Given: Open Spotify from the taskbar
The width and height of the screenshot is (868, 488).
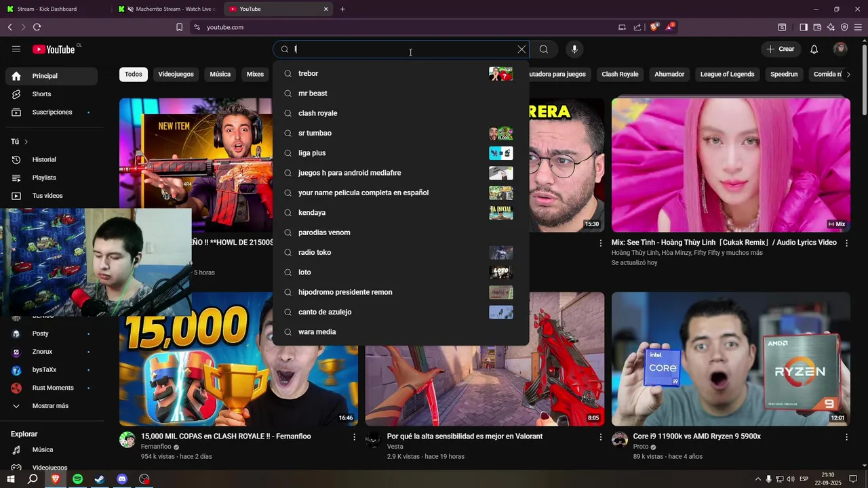Looking at the screenshot, I should point(77,479).
